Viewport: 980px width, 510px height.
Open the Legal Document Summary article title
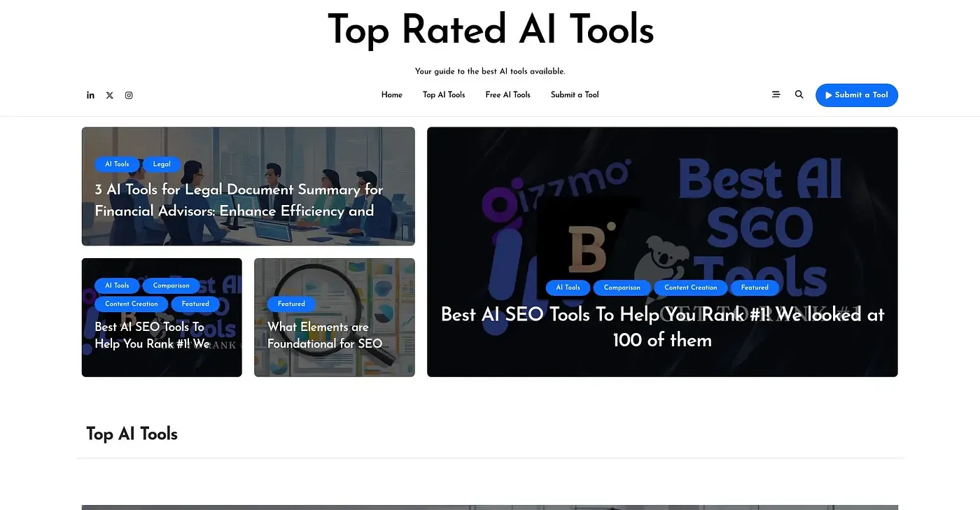point(239,200)
